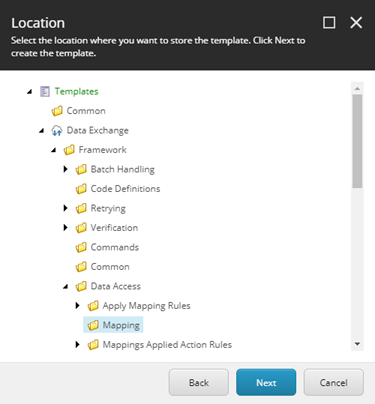
Task: Select the Framework label
Action: [x=103, y=150]
